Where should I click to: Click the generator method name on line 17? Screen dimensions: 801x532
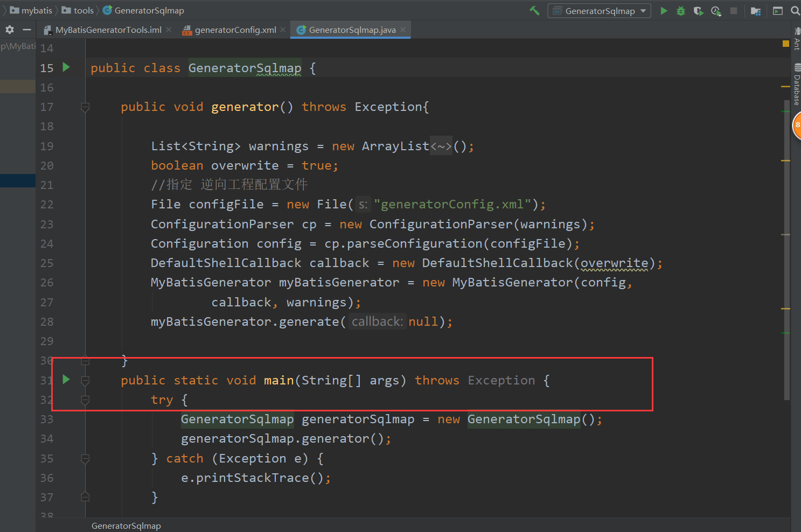245,107
